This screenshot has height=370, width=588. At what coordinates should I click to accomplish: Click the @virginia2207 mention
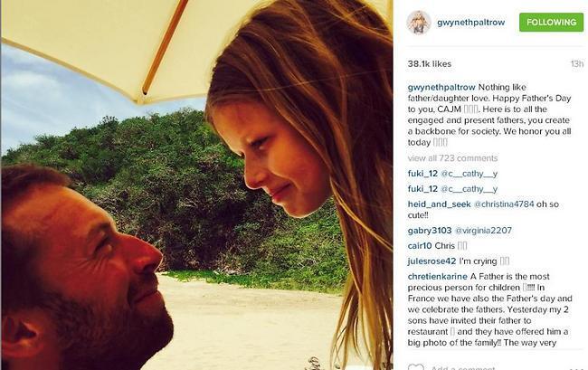pos(483,231)
